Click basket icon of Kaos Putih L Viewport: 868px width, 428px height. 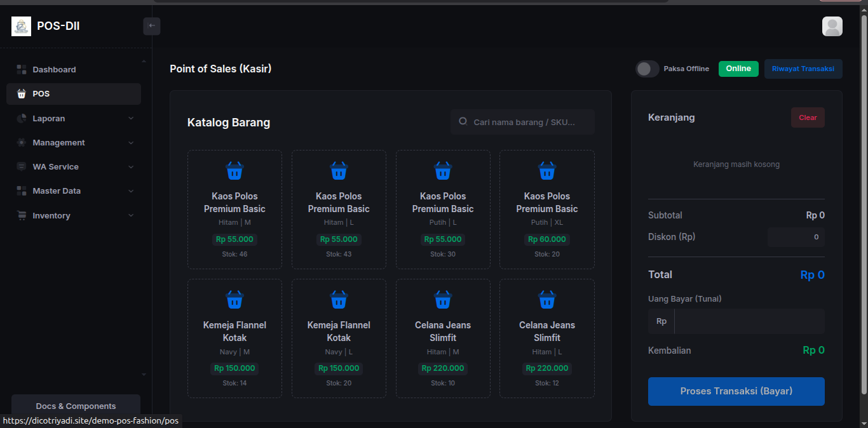(443, 171)
